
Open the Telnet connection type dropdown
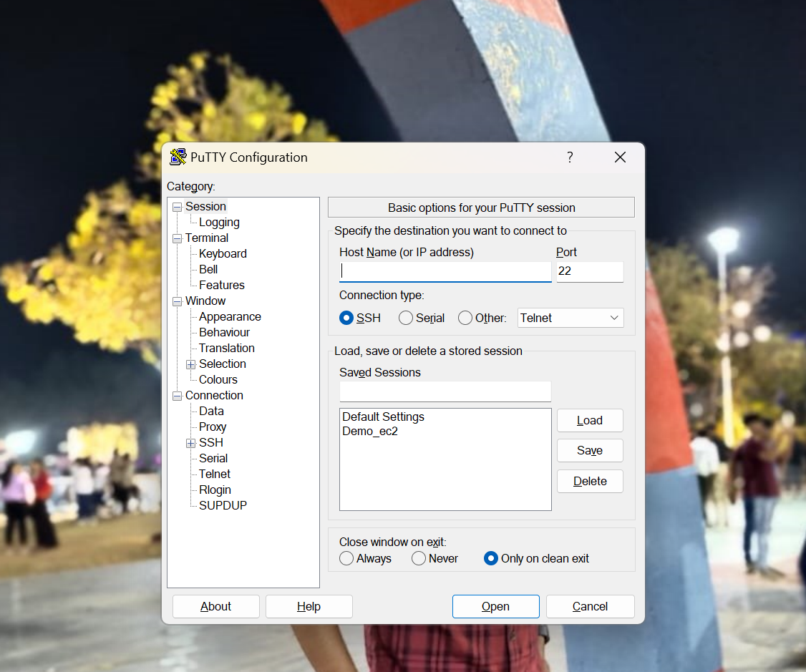tap(570, 318)
